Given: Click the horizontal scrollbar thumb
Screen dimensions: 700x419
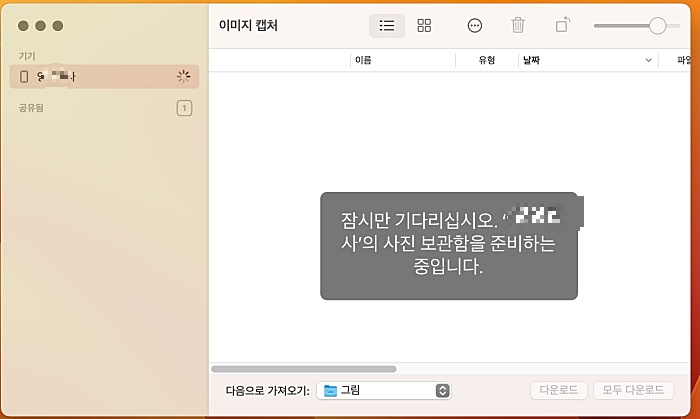Looking at the screenshot, I should pos(304,369).
